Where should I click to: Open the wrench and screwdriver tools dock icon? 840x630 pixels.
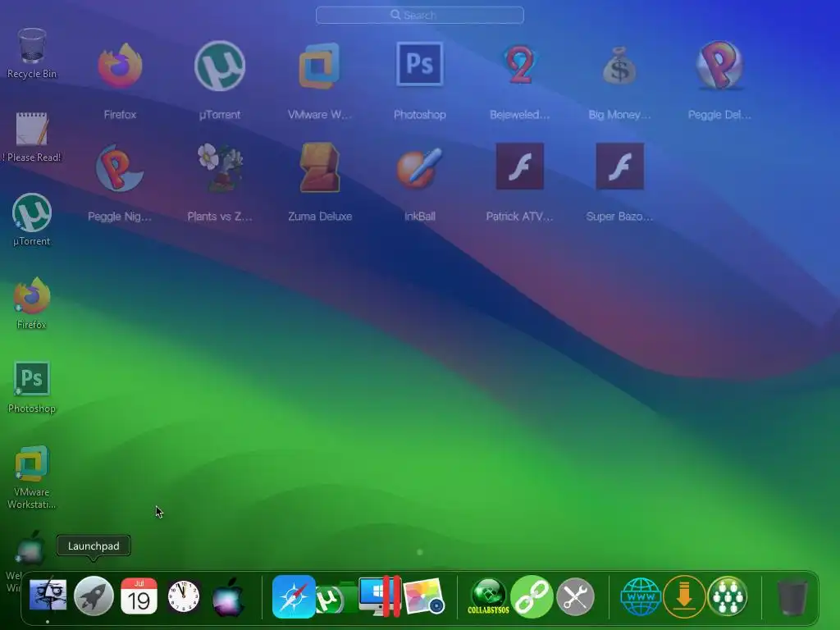click(575, 596)
